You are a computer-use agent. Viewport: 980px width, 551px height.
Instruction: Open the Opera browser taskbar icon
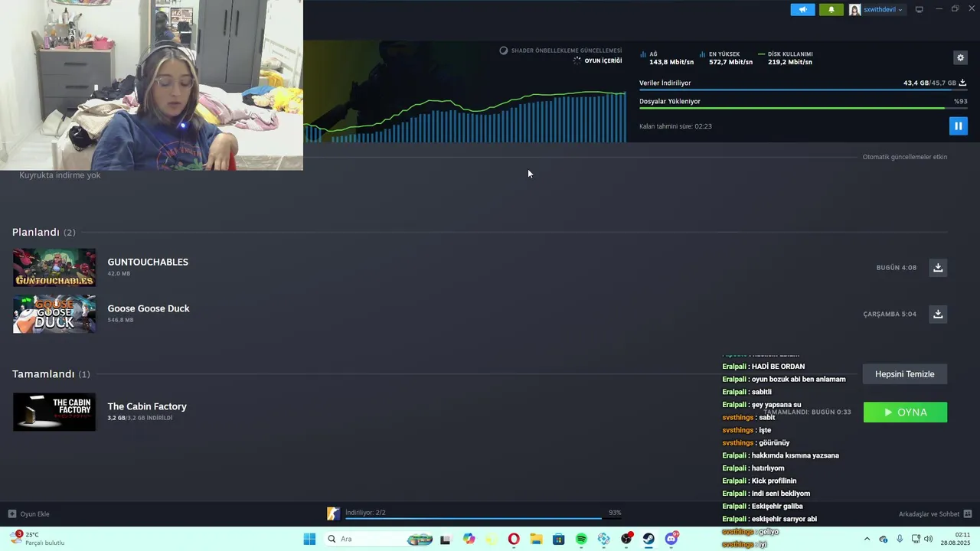(x=514, y=539)
